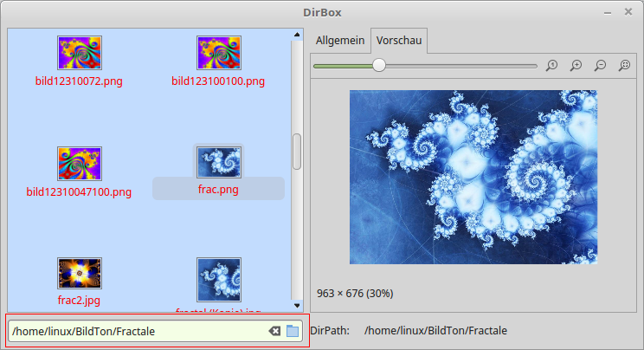The height and width of the screenshot is (350, 644).
Task: Switch to the Vorschau tab
Action: pyautogui.click(x=399, y=41)
